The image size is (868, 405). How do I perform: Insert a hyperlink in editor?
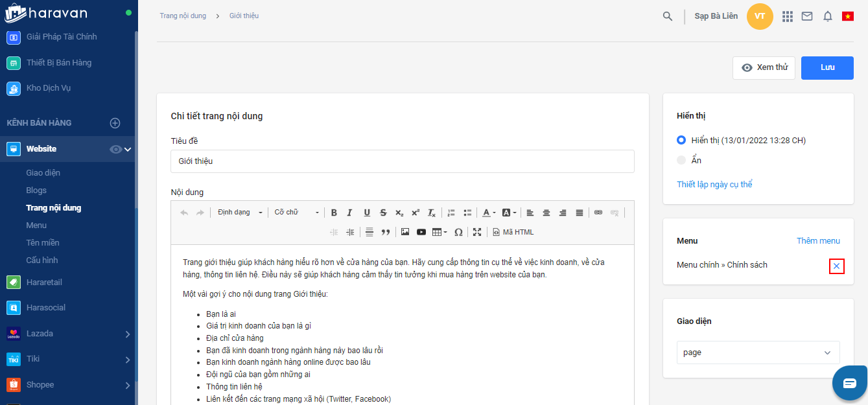[x=598, y=213]
